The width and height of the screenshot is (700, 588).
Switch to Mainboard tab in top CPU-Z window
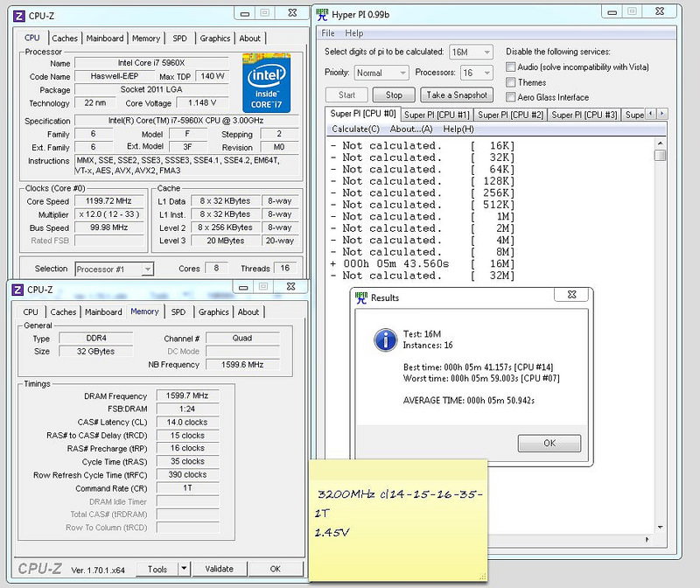click(x=105, y=38)
